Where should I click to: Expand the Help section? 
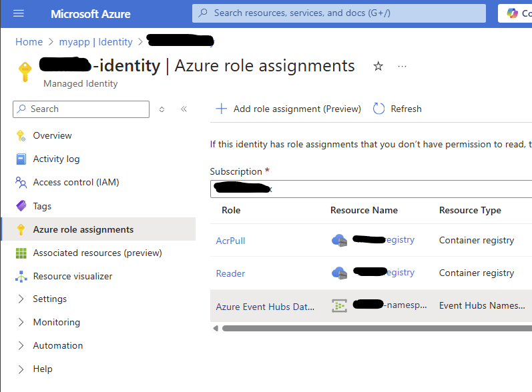point(21,369)
